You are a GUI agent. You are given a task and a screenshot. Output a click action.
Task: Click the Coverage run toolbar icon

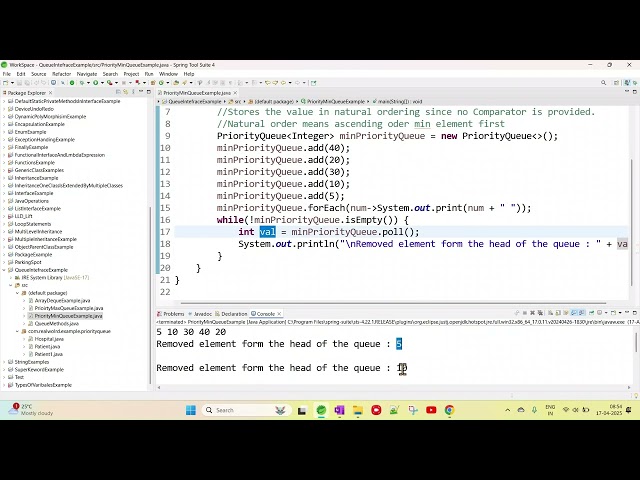[109, 83]
